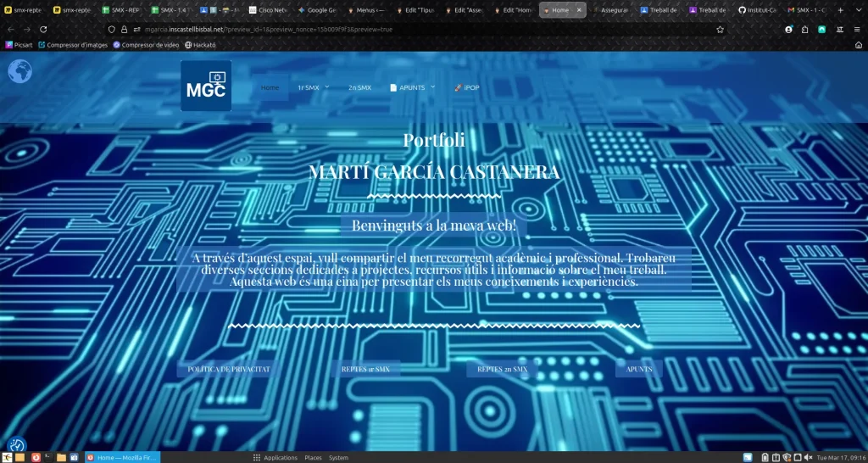Open the iPOP menu item
Viewport: 868px width, 463px height.
(466, 87)
